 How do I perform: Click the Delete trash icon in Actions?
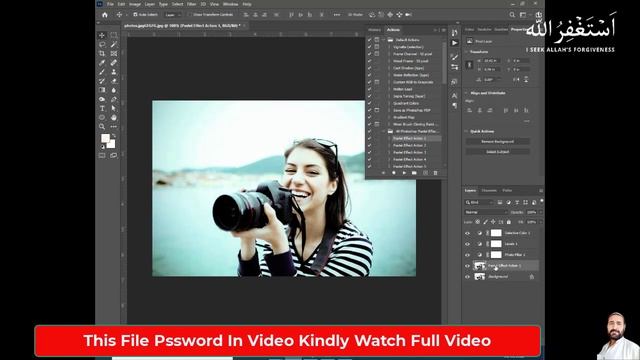pyautogui.click(x=435, y=173)
